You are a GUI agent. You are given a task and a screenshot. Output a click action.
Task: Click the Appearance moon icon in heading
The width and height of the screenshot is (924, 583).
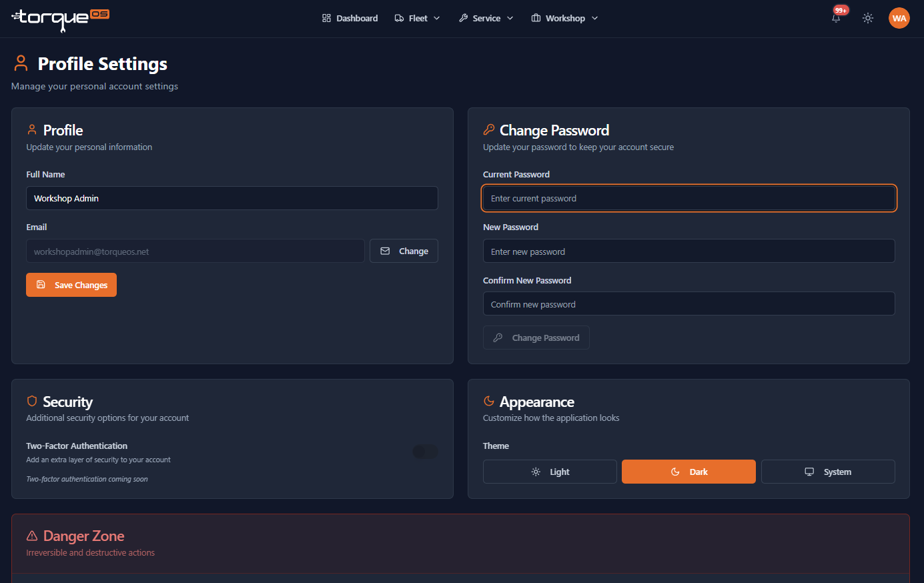489,401
